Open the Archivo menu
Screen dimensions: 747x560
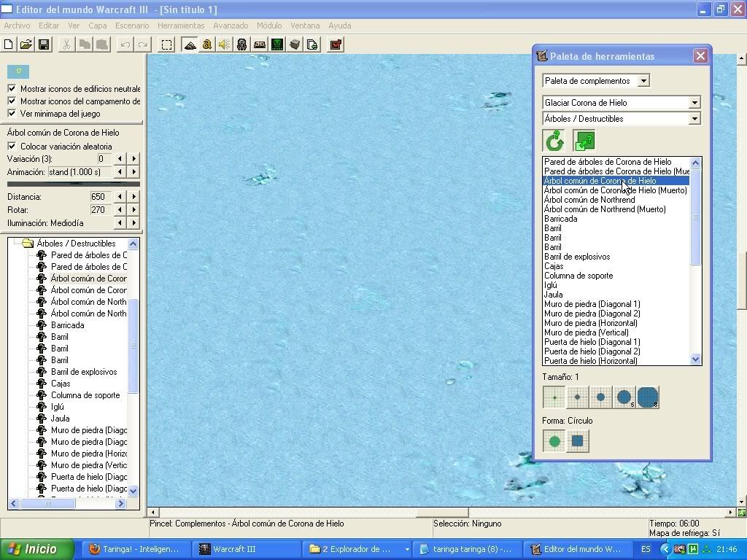17,26
